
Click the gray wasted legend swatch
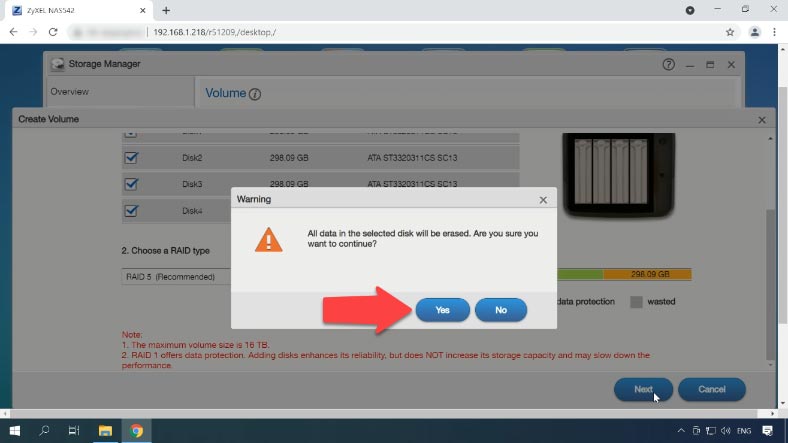(636, 301)
